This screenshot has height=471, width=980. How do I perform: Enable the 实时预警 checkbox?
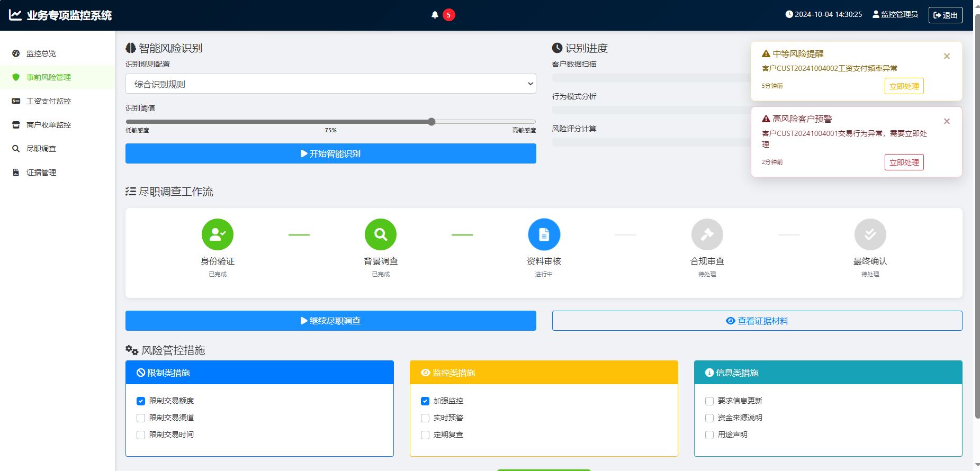coord(425,418)
